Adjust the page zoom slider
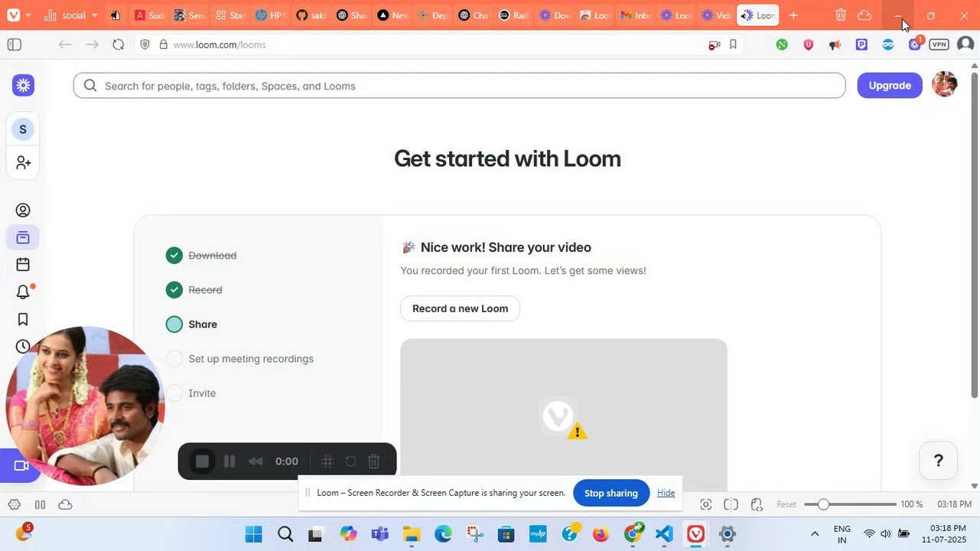The image size is (980, 551). (x=850, y=504)
